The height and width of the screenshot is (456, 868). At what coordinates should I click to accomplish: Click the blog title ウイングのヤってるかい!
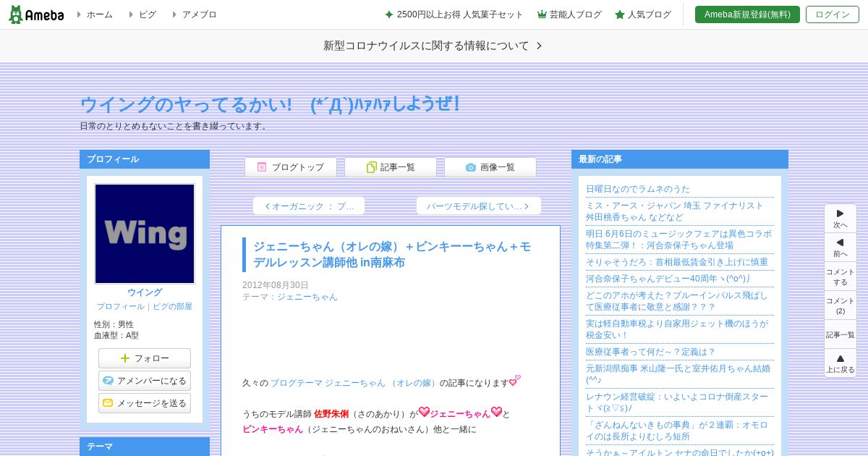coord(269,104)
